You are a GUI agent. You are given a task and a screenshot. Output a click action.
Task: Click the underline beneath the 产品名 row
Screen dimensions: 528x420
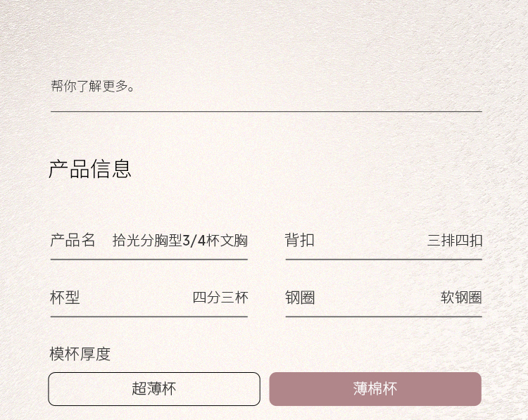[x=149, y=260]
